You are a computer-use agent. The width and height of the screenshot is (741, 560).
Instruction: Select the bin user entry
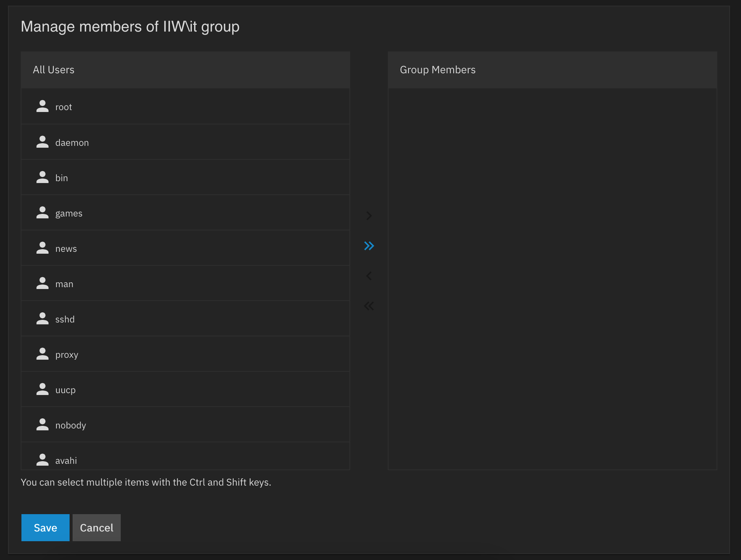click(x=185, y=177)
